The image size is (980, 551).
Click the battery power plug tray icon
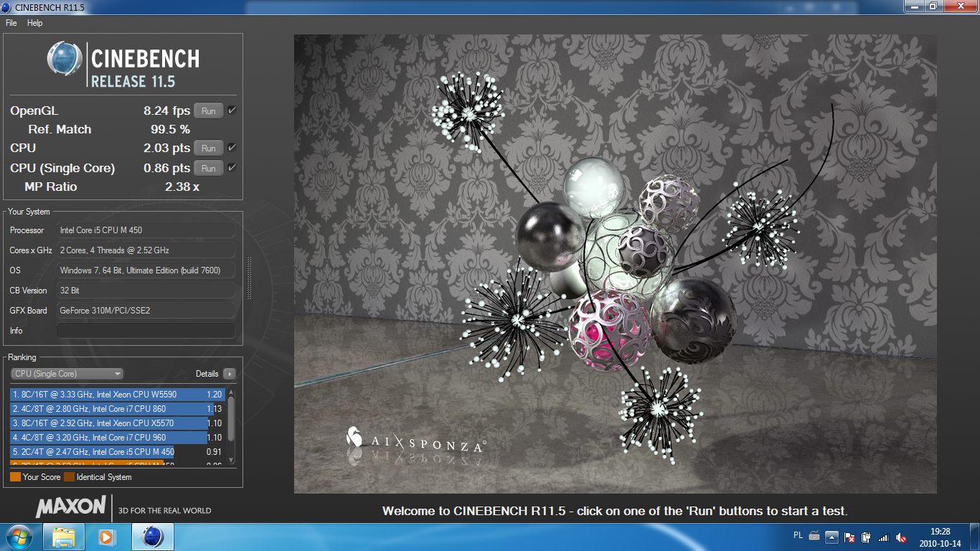[867, 537]
